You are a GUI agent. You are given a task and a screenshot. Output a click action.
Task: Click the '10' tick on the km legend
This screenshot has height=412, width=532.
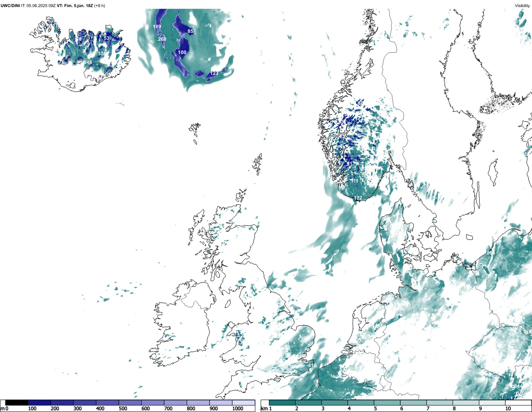pyautogui.click(x=508, y=409)
